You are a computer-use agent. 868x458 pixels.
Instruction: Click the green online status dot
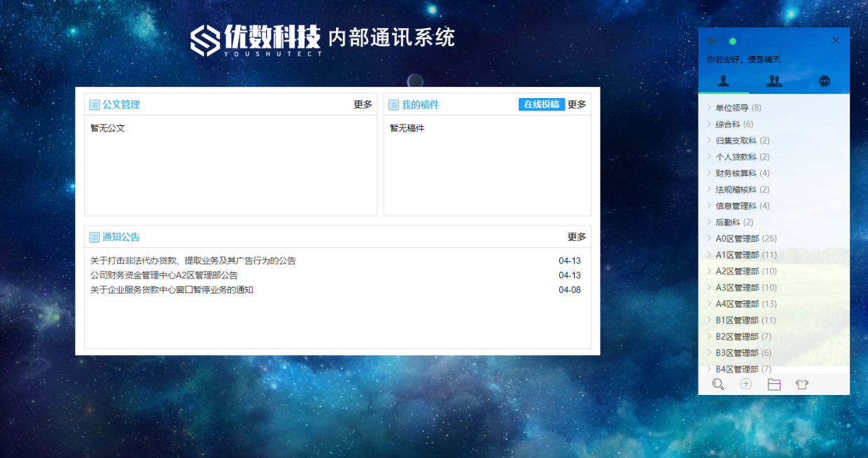pos(732,41)
